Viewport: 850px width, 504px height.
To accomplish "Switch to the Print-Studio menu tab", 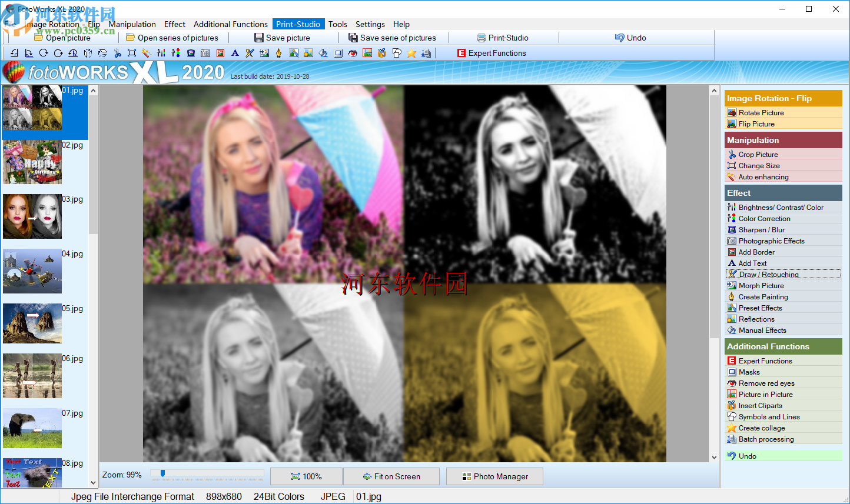I will point(298,24).
